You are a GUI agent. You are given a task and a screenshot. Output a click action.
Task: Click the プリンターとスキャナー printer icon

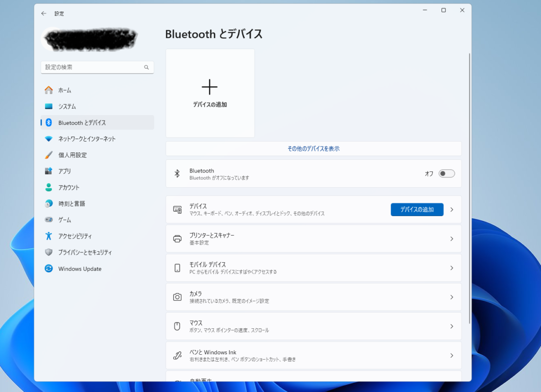[x=178, y=239]
